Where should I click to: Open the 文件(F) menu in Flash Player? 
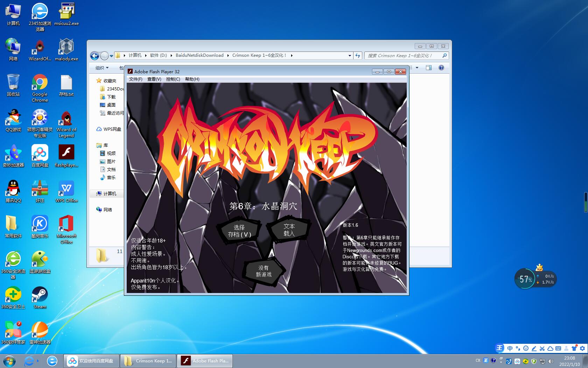[135, 79]
